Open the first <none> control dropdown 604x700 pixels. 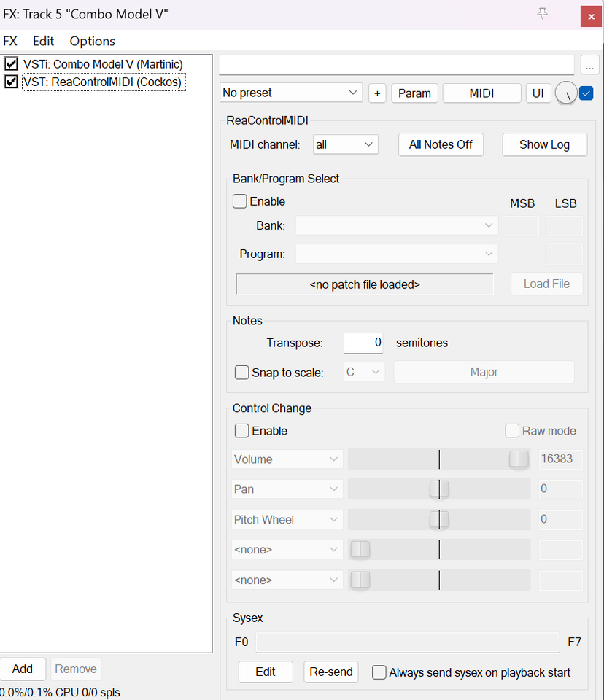pos(287,550)
